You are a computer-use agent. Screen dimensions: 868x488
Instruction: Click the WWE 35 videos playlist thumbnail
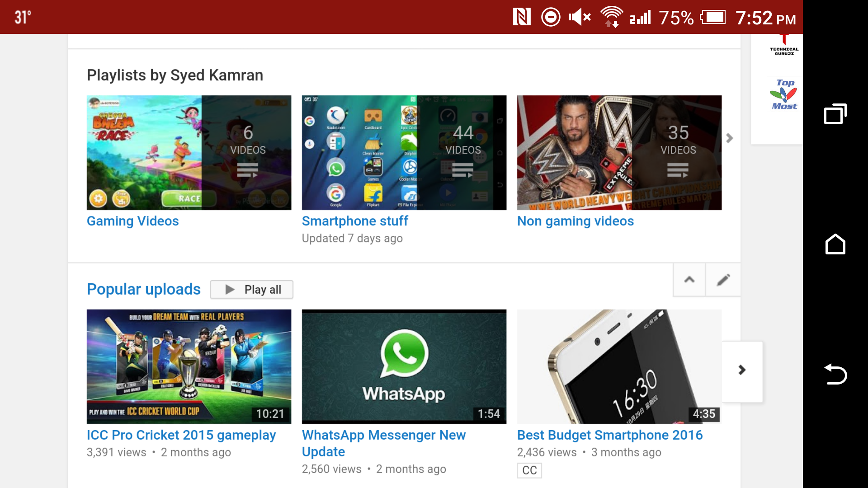(619, 152)
